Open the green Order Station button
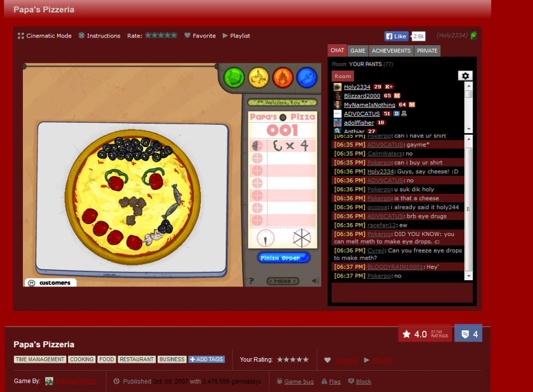The height and width of the screenshot is (392, 533). pos(234,77)
